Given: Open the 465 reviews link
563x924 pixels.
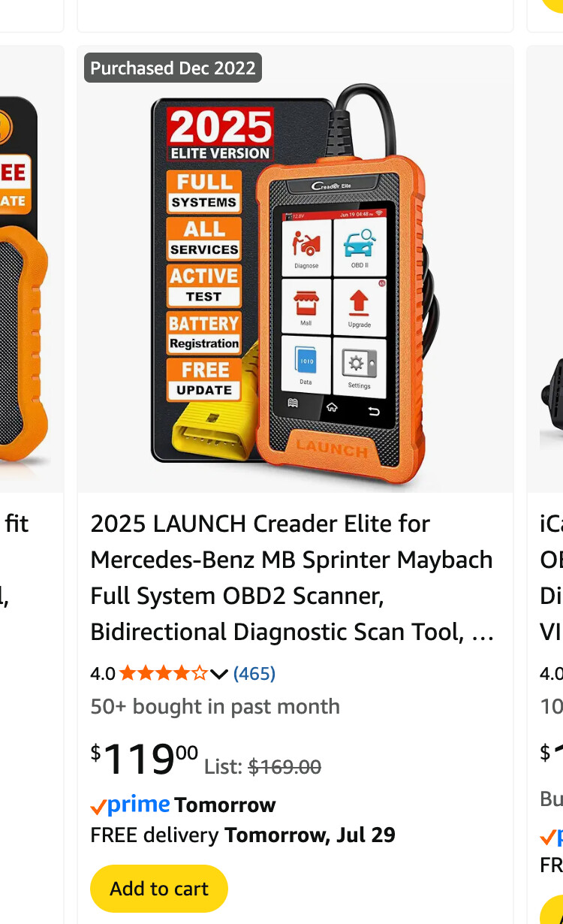Looking at the screenshot, I should coord(254,673).
